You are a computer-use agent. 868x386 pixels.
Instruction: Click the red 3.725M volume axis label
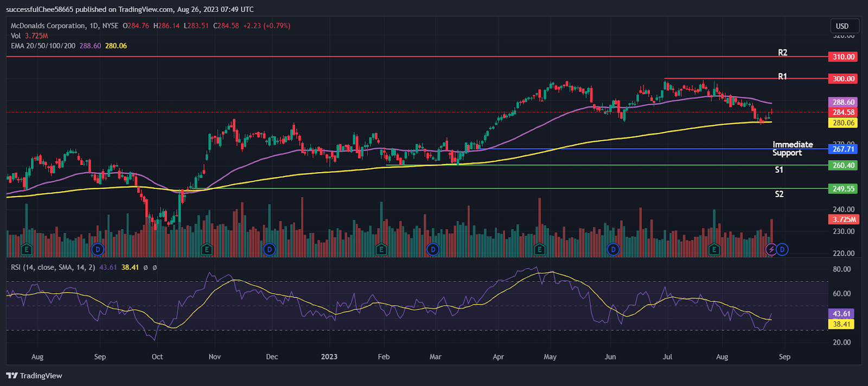[x=844, y=219]
